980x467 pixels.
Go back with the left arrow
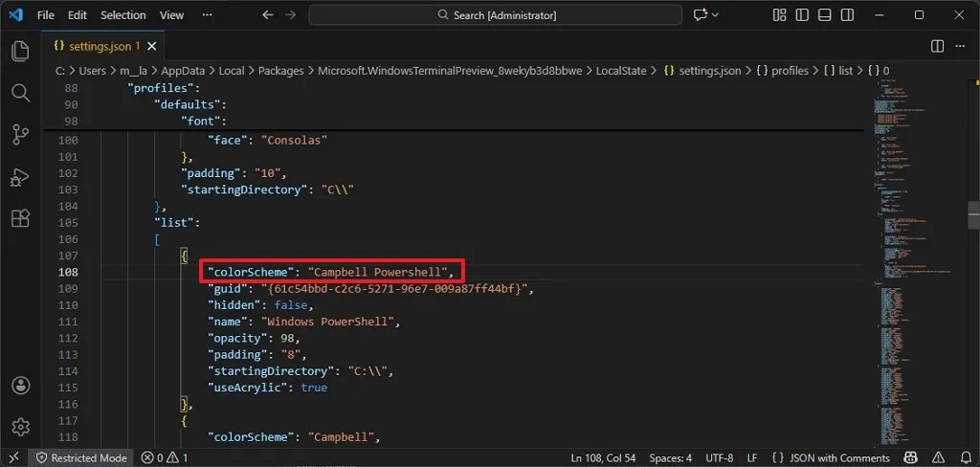(268, 15)
